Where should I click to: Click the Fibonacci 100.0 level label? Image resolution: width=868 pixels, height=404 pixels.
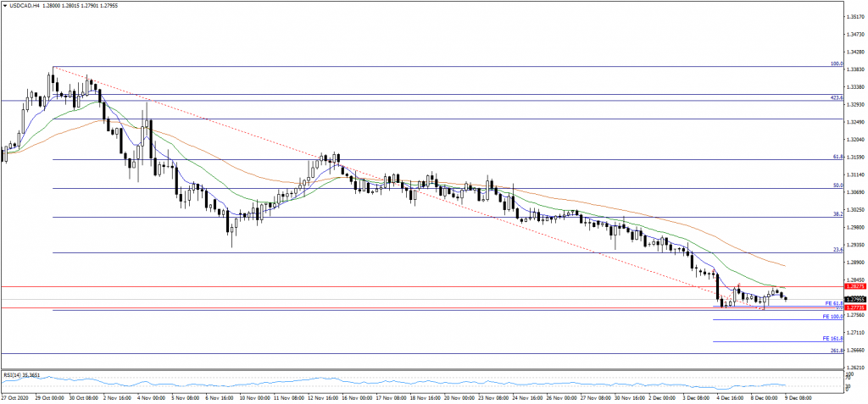coord(836,64)
